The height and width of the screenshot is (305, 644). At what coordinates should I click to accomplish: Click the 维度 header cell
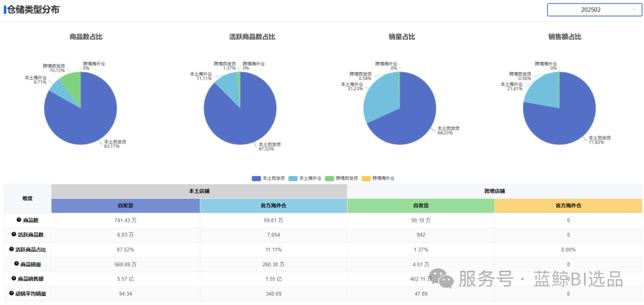point(27,199)
